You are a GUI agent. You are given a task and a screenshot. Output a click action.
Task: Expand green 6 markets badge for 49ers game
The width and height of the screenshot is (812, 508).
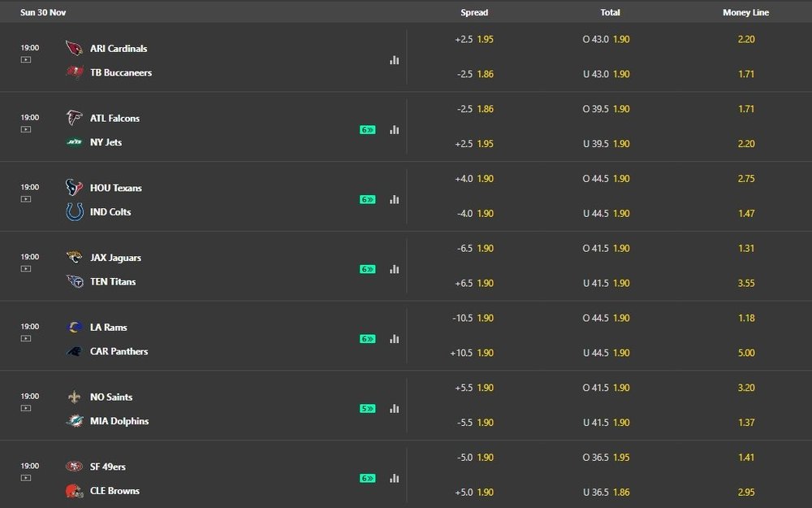click(x=367, y=479)
